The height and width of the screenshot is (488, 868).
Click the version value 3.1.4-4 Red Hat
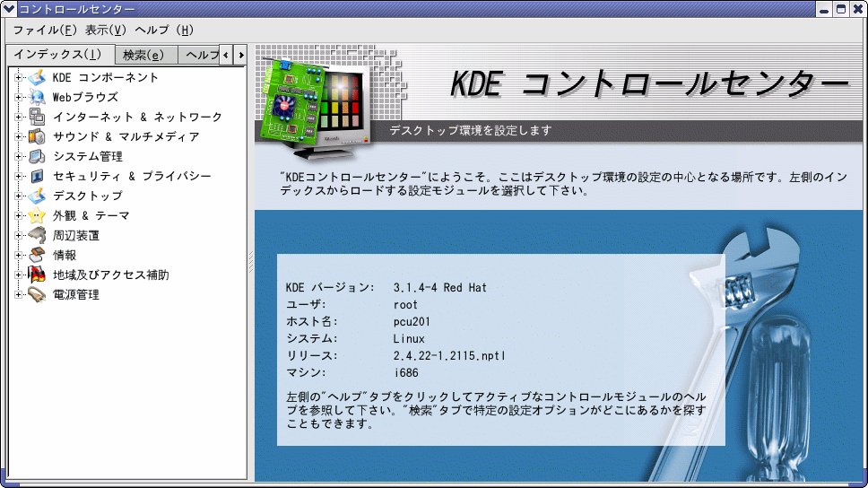(x=440, y=287)
